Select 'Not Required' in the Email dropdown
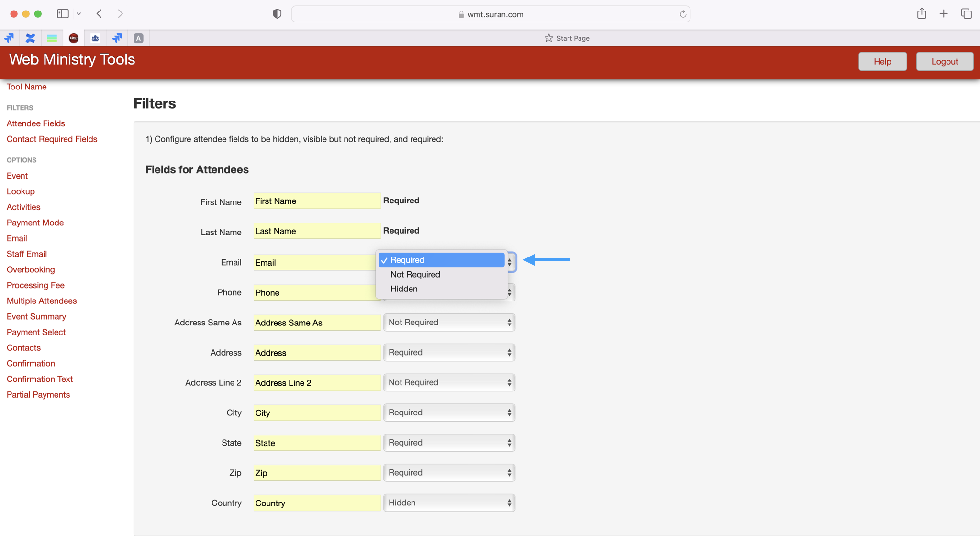 [415, 275]
